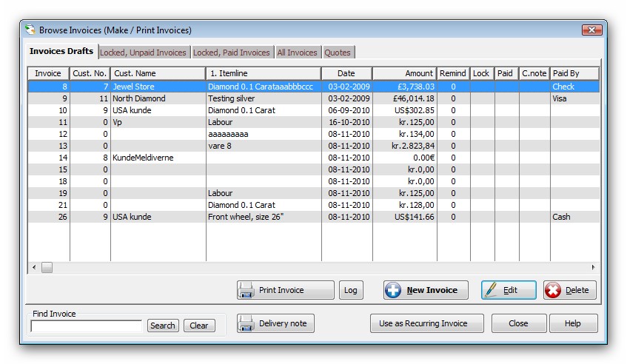Click the Search button
The height and width of the screenshot is (364, 627).
point(162,326)
